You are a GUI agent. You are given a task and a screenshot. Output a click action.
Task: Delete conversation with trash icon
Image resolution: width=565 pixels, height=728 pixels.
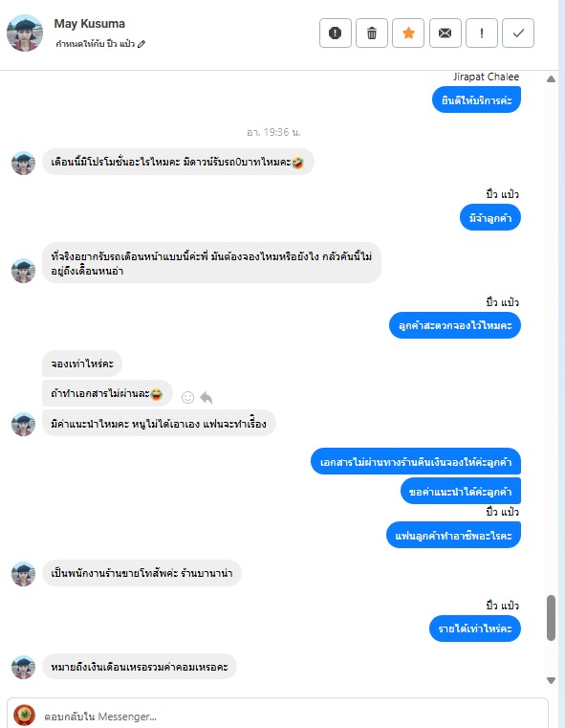pos(372,33)
